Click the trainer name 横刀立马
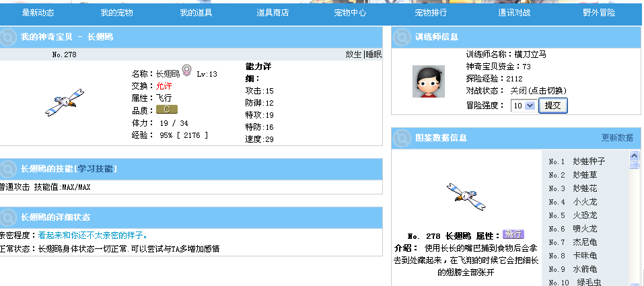Viewport: 644px width, 286px height. click(530, 55)
